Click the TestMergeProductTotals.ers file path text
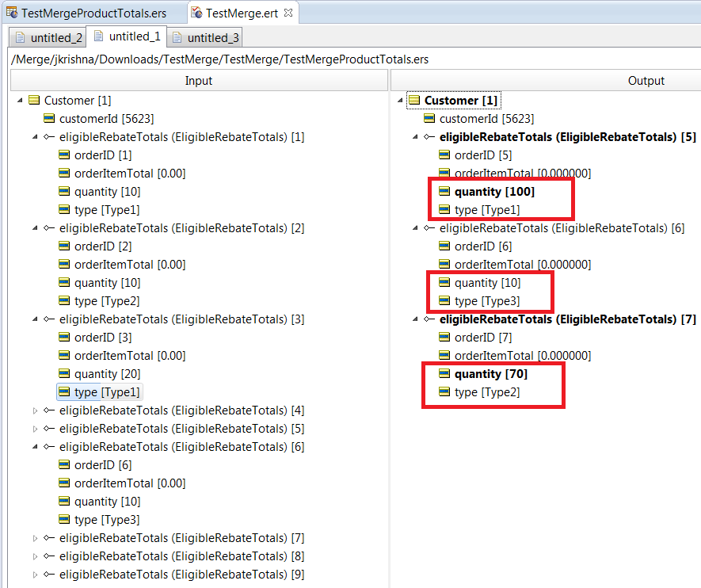The image size is (701, 588). pos(219,59)
